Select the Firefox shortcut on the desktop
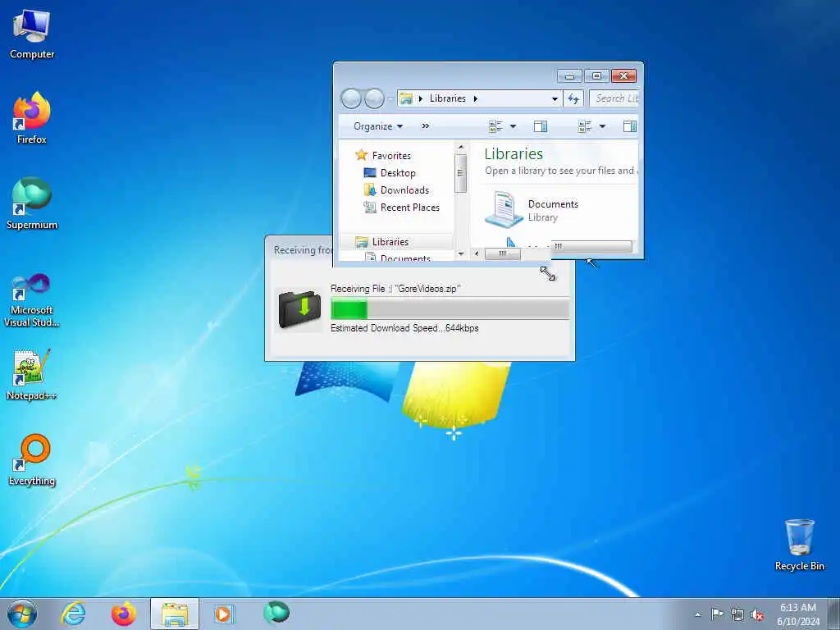 (32, 118)
